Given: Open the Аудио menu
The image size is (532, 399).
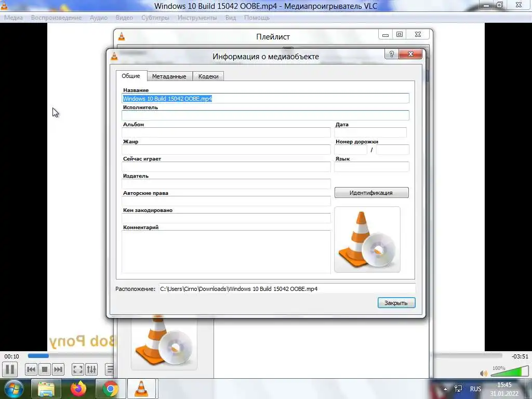Looking at the screenshot, I should (98, 18).
